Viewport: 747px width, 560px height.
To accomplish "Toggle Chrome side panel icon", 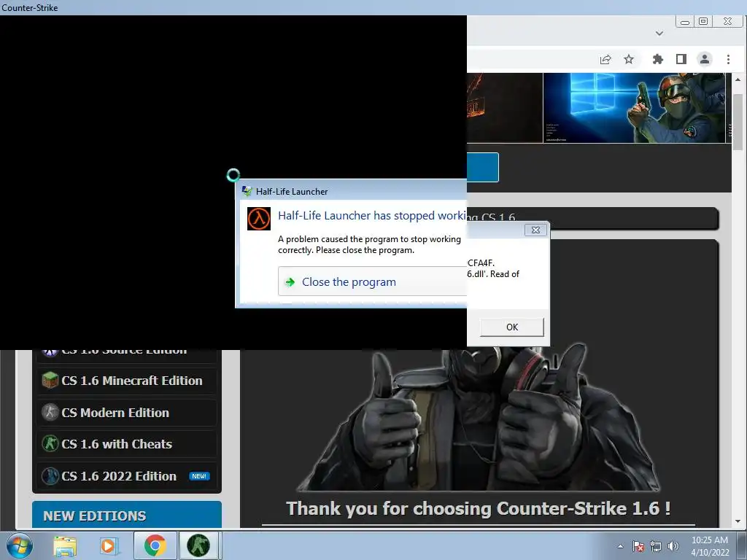I will coord(681,59).
